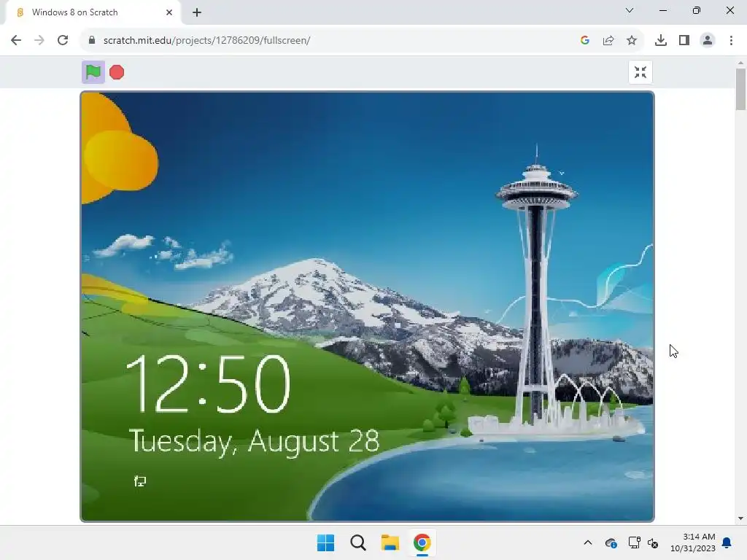Screen dimensions: 747x560
Task: View site information via the padlock icon
Action: (92, 41)
